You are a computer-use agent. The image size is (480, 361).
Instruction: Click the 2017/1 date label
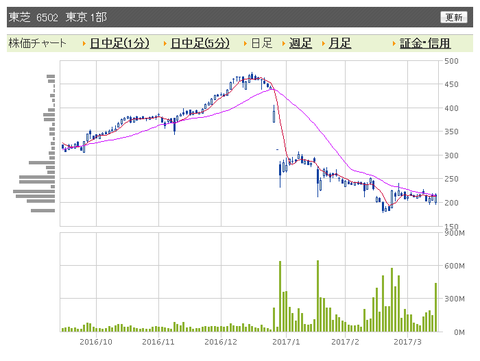(x=286, y=342)
